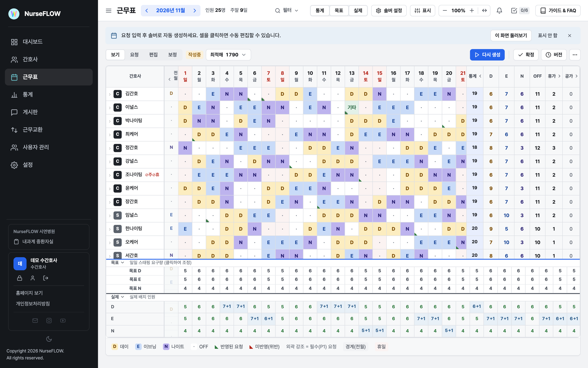
Task: Collapse the 실제 section chevron
Action: coord(122,297)
